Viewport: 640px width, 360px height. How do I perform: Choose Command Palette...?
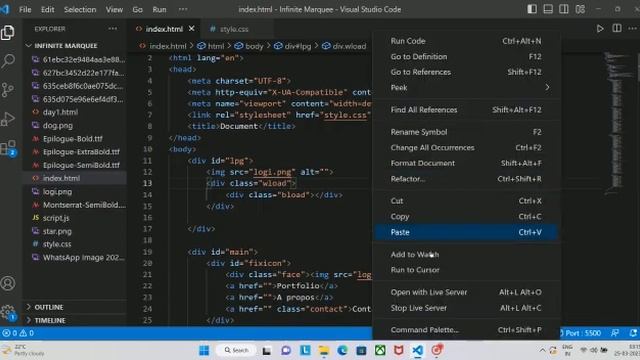466,330
